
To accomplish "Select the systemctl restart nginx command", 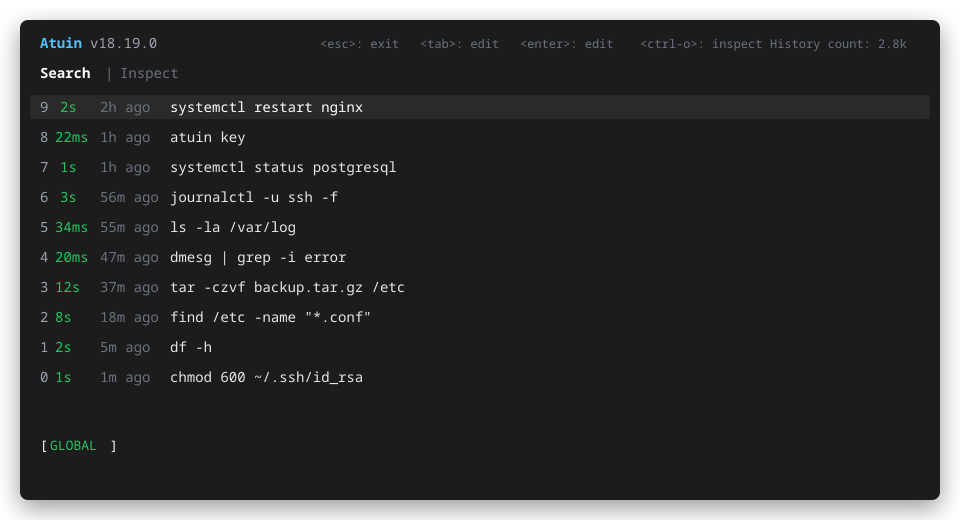I will click(479, 107).
